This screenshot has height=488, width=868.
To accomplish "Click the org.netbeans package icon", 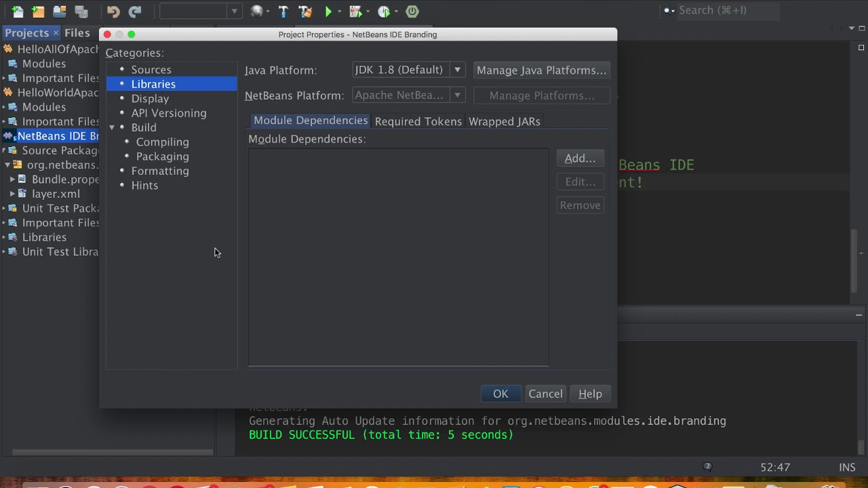I will (18, 165).
